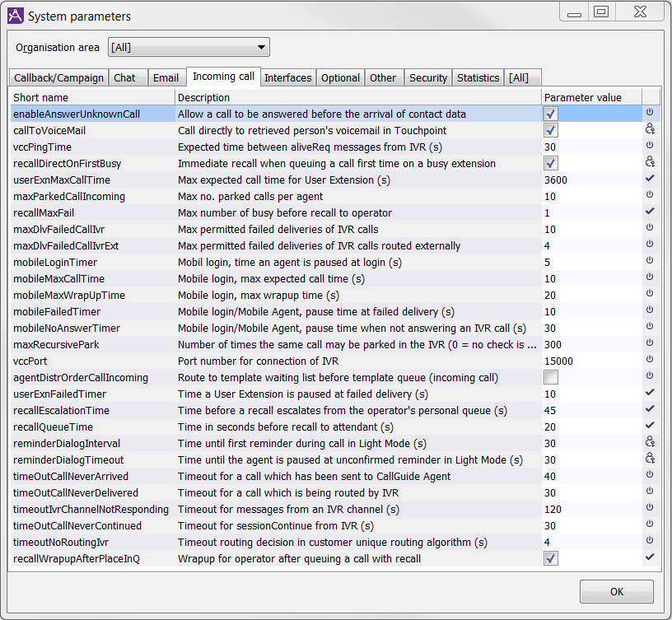The image size is (672, 620).
Task: Sort by the Short name column header
Action: [92, 97]
